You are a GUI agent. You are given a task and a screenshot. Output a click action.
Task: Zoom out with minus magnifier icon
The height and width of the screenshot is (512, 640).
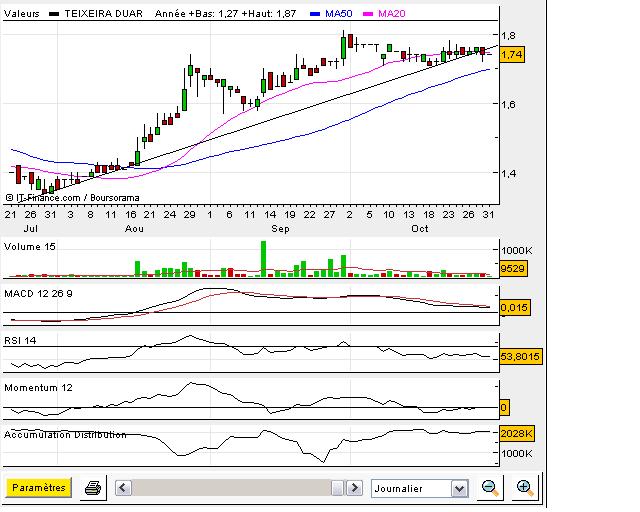(489, 488)
